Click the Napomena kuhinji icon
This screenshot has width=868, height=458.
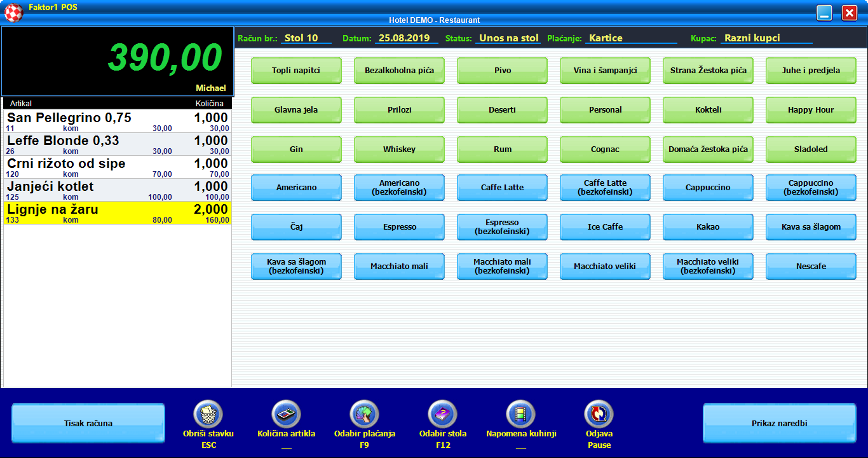(x=520, y=414)
